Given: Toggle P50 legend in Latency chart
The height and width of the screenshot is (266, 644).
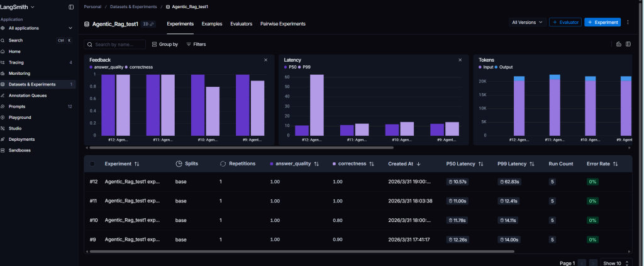Looking at the screenshot, I should coord(291,67).
